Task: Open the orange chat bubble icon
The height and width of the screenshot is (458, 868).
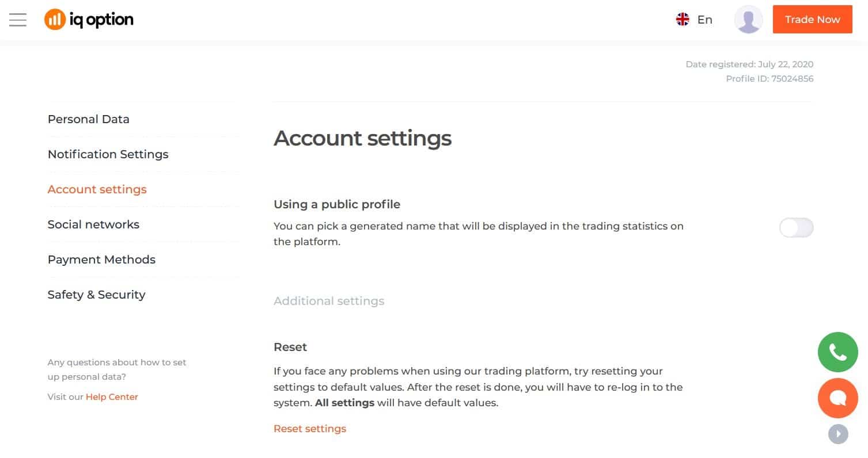Action: point(838,398)
